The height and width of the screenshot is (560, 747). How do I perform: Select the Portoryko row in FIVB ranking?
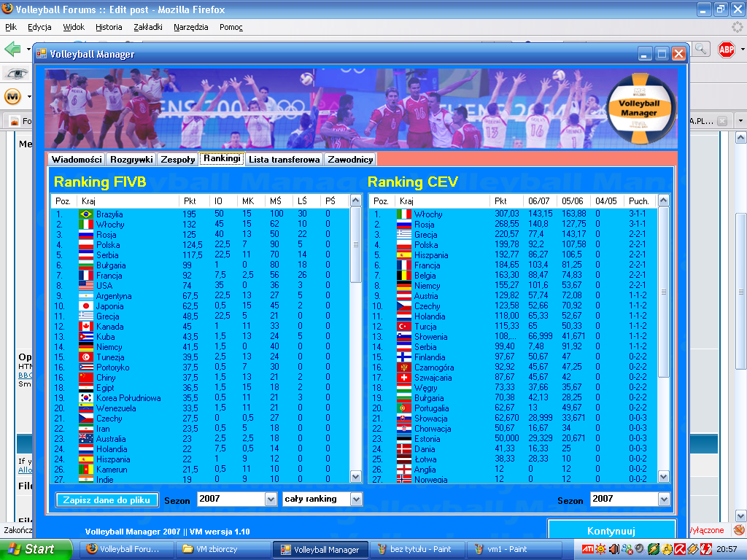[201, 367]
